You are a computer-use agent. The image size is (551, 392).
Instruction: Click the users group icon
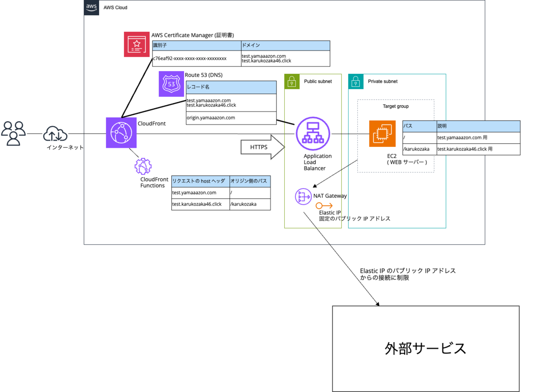click(x=13, y=134)
